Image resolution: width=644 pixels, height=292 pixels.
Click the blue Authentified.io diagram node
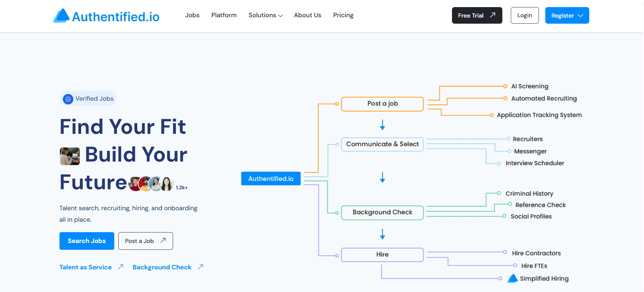(271, 178)
